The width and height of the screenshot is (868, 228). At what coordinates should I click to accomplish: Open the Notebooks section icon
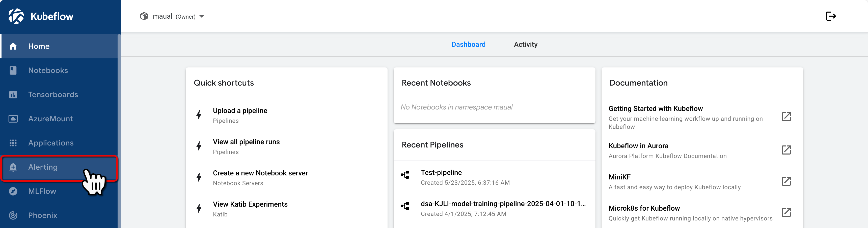(x=13, y=70)
